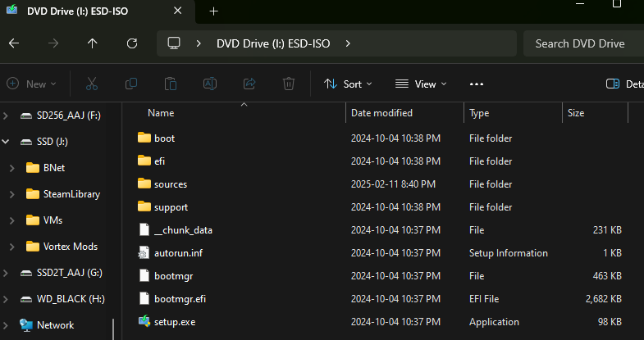
Task: Click the Paste clipboard icon
Action: (x=171, y=84)
